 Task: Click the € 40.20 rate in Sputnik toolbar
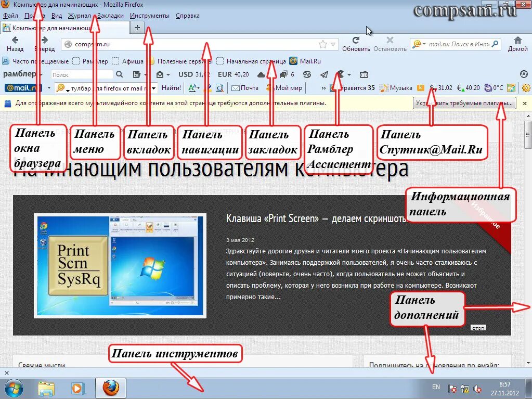coord(468,88)
